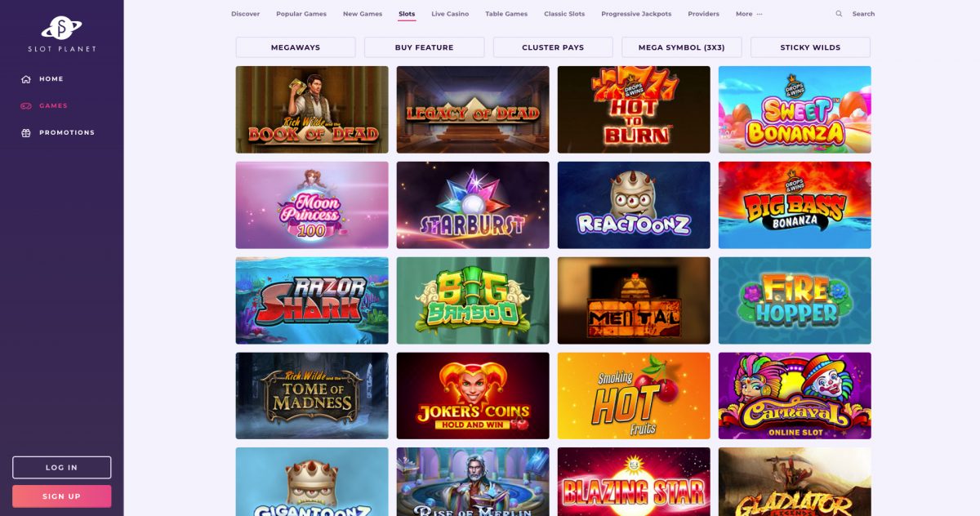This screenshot has height=516, width=980.
Task: Click the Log In button
Action: 61,467
